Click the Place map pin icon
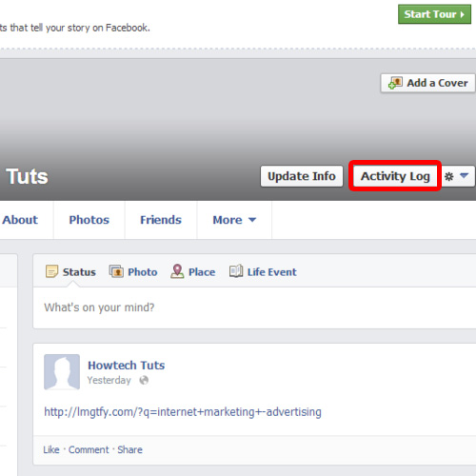 click(177, 271)
